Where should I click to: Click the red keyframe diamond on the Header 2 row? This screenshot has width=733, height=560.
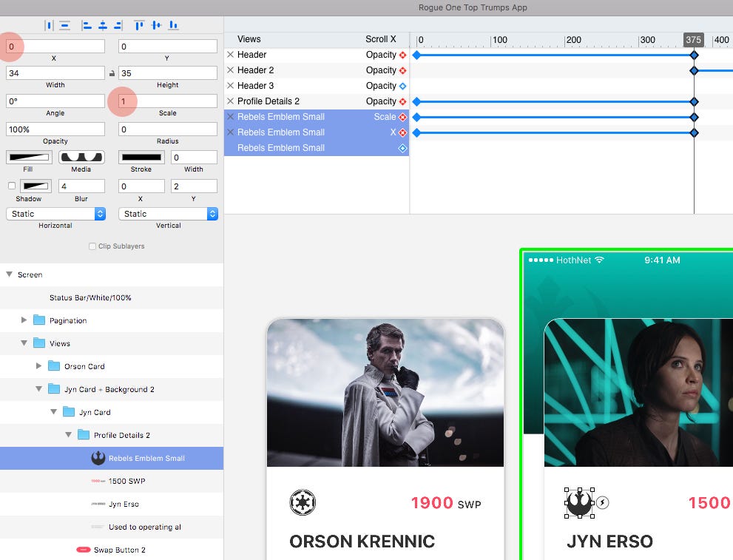coord(402,70)
